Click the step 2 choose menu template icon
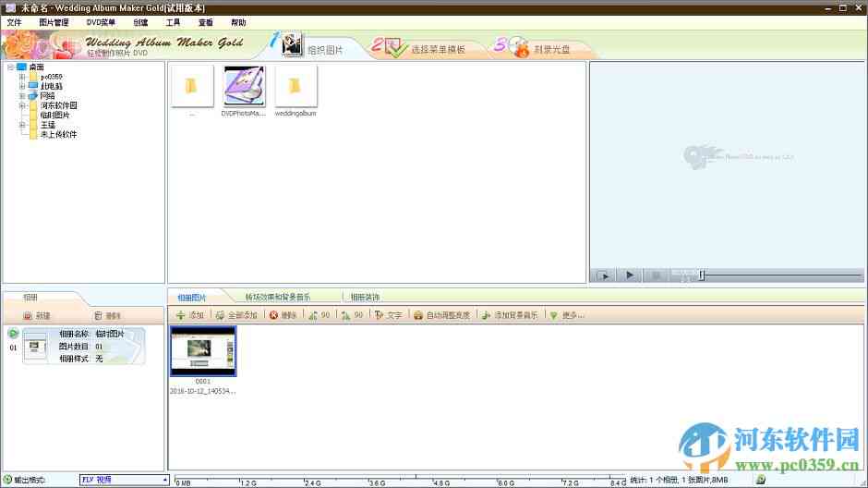Viewport: 868px width, 488px height. [395, 48]
